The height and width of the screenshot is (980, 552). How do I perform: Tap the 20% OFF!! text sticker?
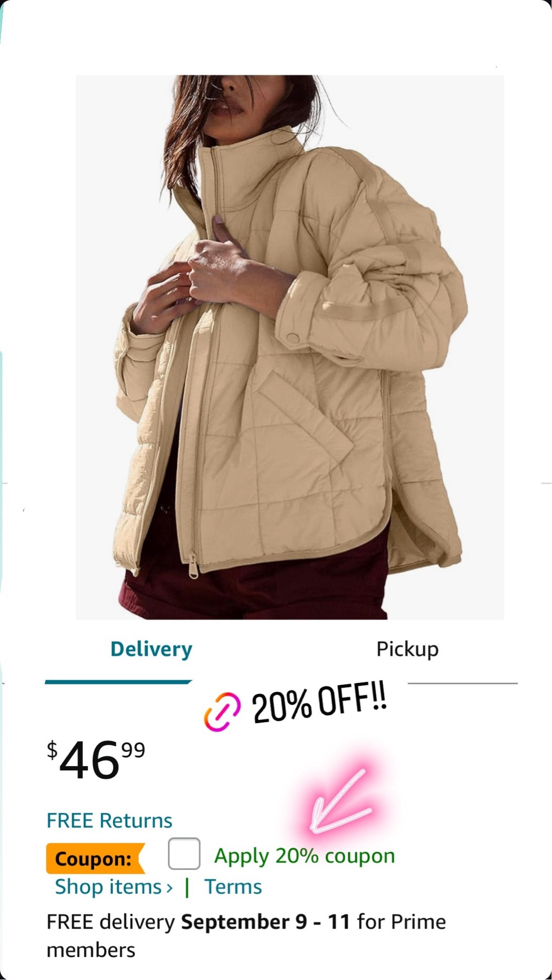pyautogui.click(x=320, y=704)
